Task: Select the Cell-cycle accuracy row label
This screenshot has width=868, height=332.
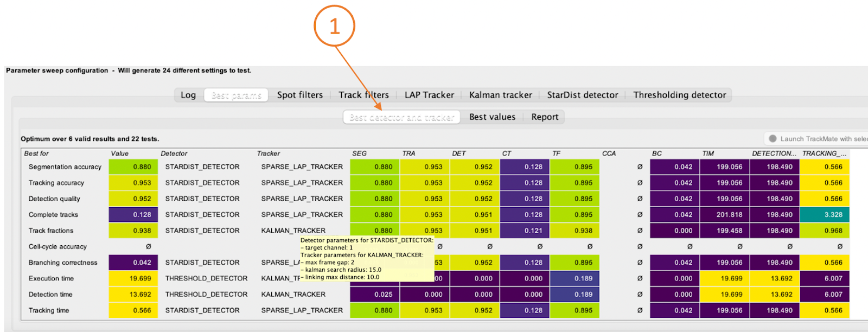Action: 58,247
